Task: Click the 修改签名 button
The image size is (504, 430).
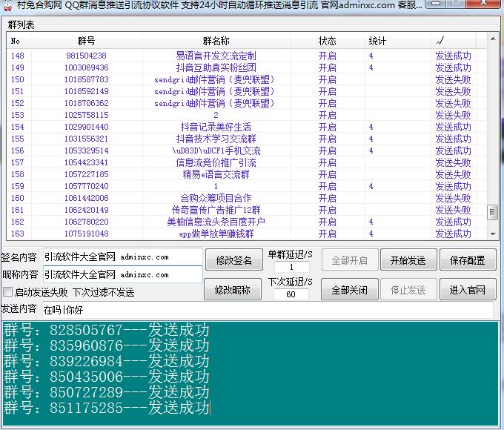Action: (x=233, y=259)
